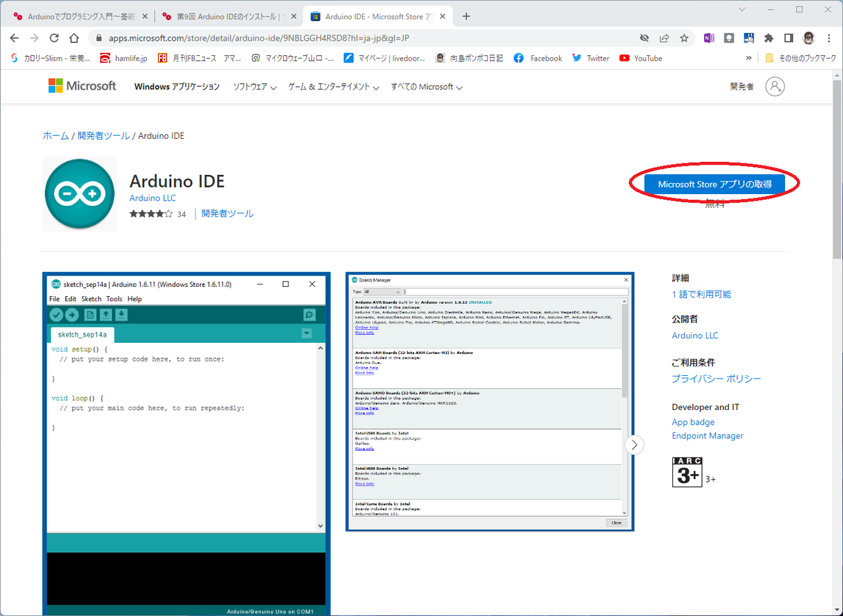Viewport: 843px width, 616px height.
Task: Open the カロリーSlism bookmark
Action: click(x=51, y=58)
